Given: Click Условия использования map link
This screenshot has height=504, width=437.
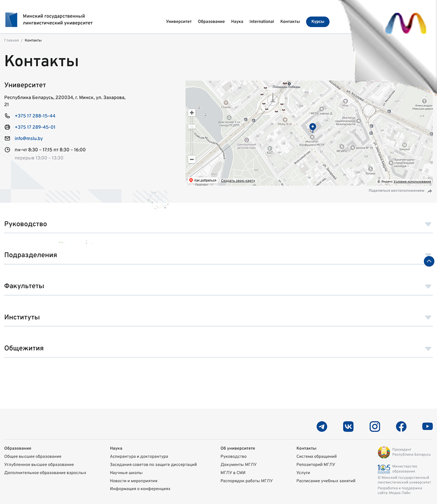Looking at the screenshot, I should click(x=412, y=182).
